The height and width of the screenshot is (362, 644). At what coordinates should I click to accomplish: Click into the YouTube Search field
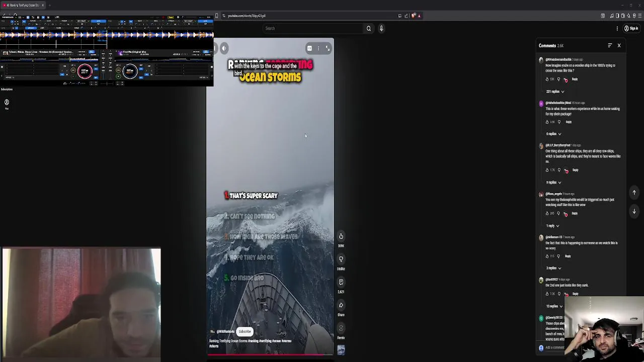[313, 29]
